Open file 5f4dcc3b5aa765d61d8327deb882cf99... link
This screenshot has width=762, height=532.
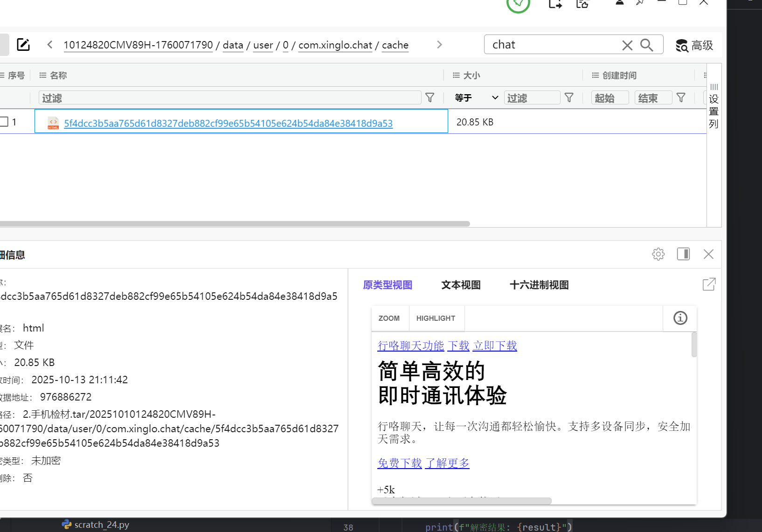229,123
